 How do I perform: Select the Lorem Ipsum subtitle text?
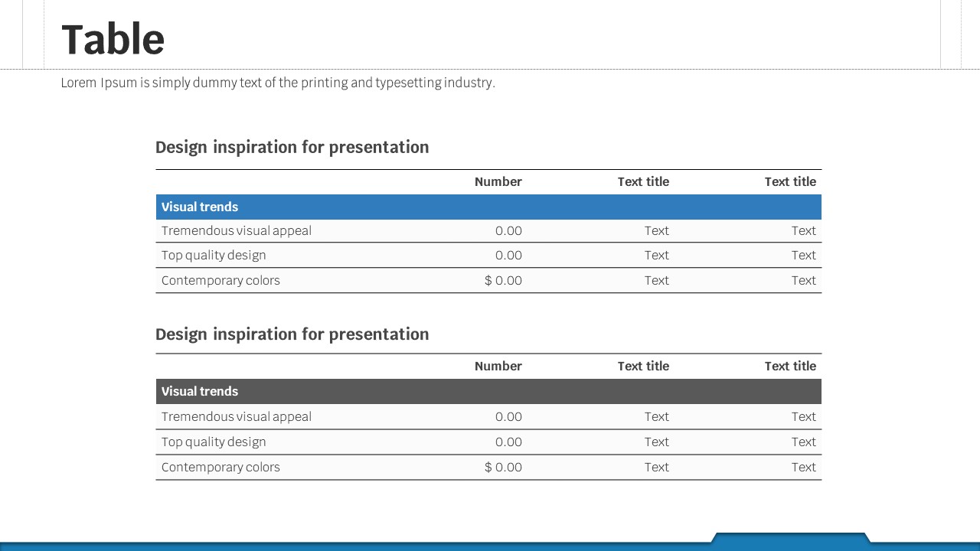278,83
